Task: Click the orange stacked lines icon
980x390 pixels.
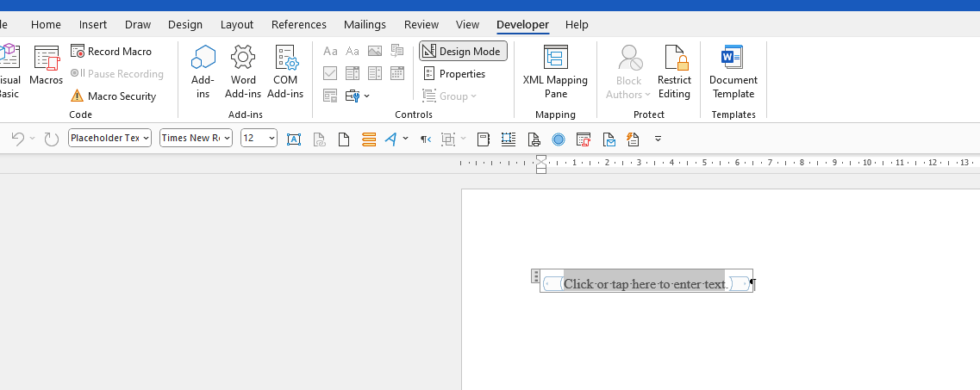Action: 369,139
